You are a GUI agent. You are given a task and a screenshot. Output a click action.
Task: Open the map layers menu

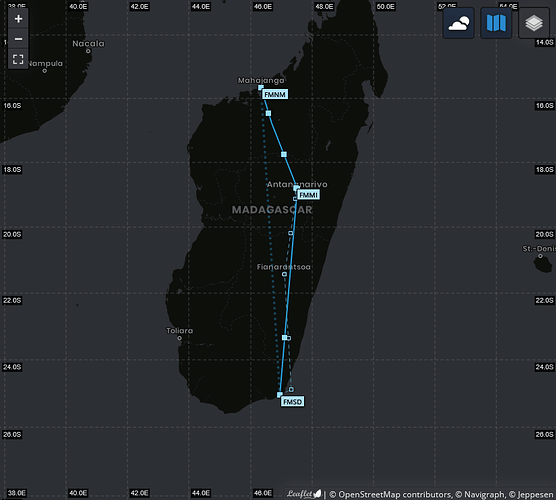(x=534, y=23)
